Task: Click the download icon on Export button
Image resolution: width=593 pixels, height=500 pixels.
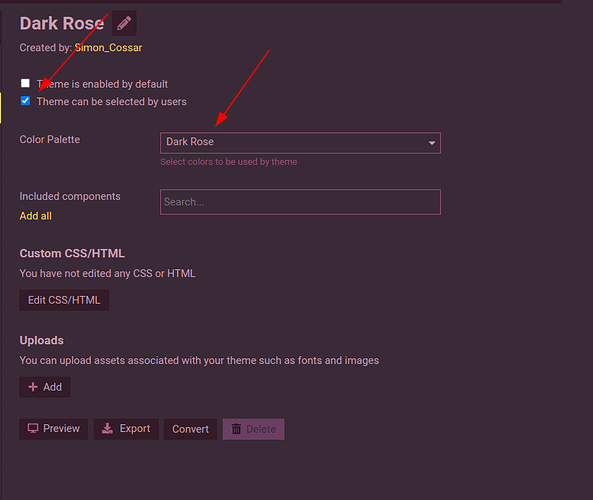Action: [x=107, y=429]
